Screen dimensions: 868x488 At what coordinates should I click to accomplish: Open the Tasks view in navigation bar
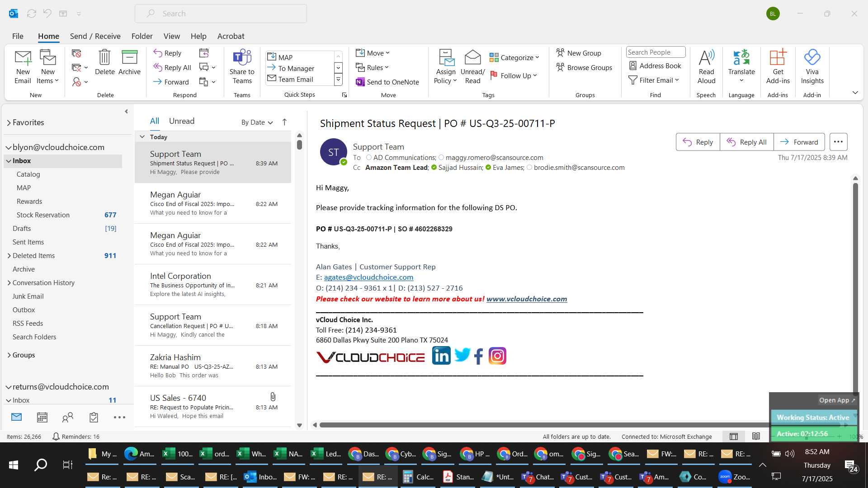coord(94,417)
